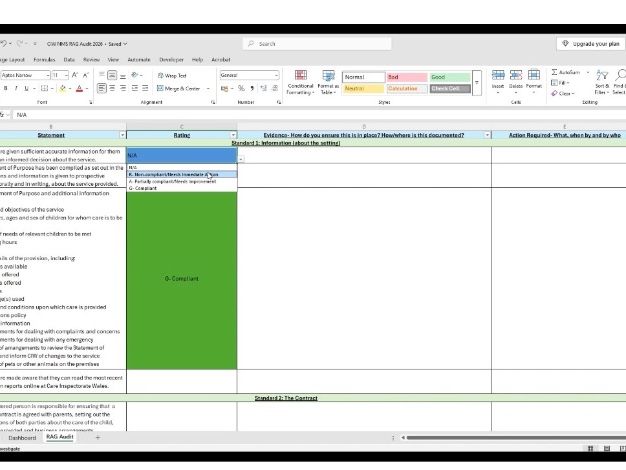Screen dimensions: 626x470
Task: Center text horizontally
Action: 112,88
